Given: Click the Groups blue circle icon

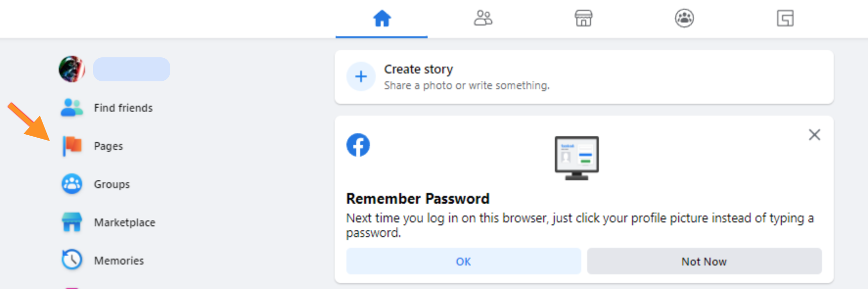Looking at the screenshot, I should coord(72,184).
